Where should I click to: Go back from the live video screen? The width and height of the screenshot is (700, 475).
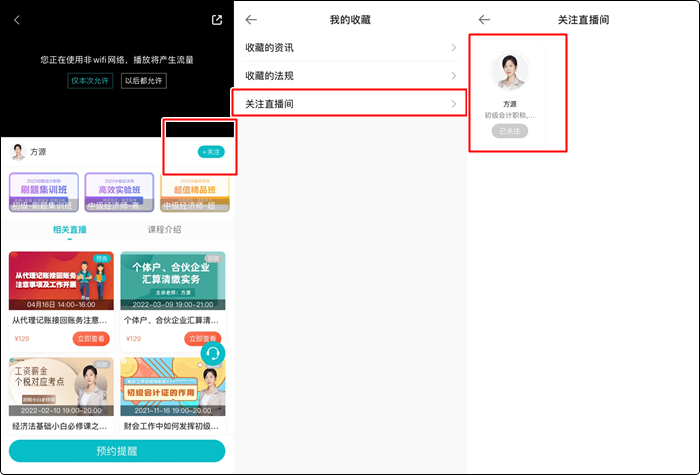pos(17,20)
